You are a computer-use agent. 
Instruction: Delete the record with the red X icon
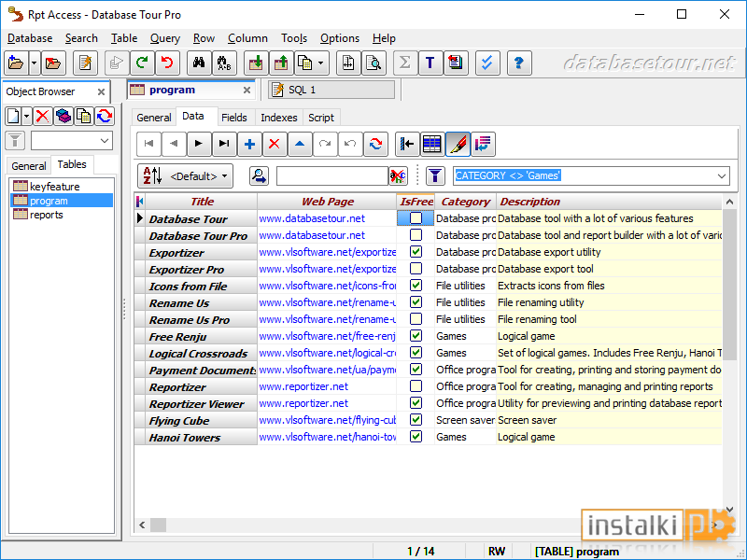click(x=275, y=144)
